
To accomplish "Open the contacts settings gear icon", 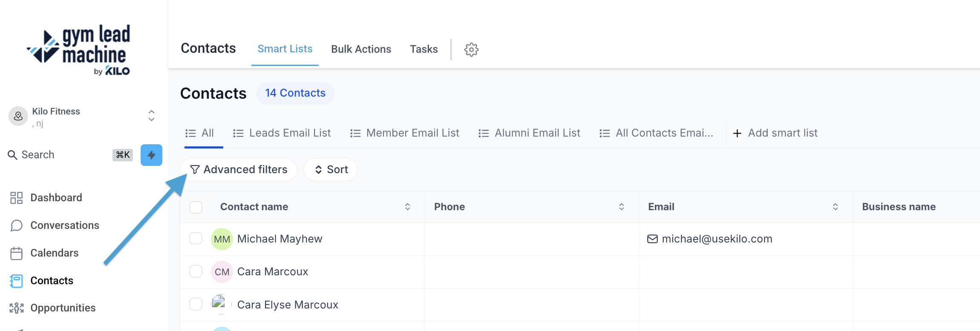I will [471, 49].
